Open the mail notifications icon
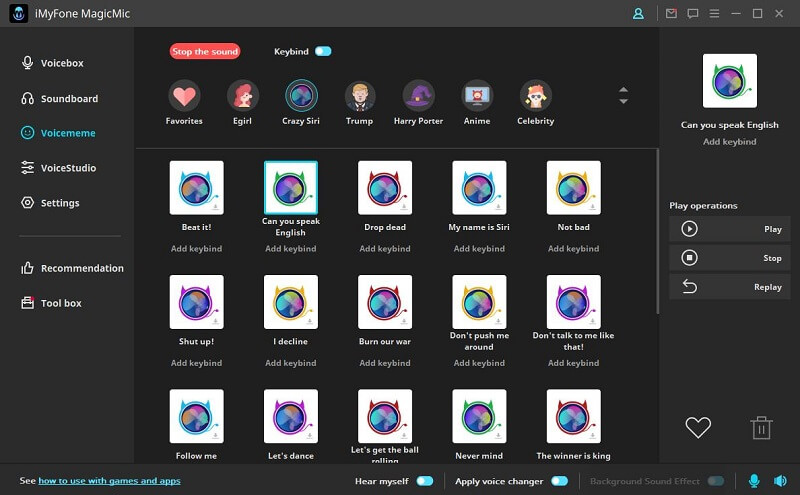 (671, 13)
